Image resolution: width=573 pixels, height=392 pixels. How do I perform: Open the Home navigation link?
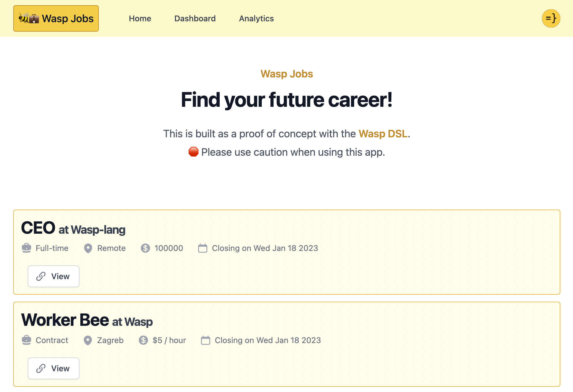140,18
